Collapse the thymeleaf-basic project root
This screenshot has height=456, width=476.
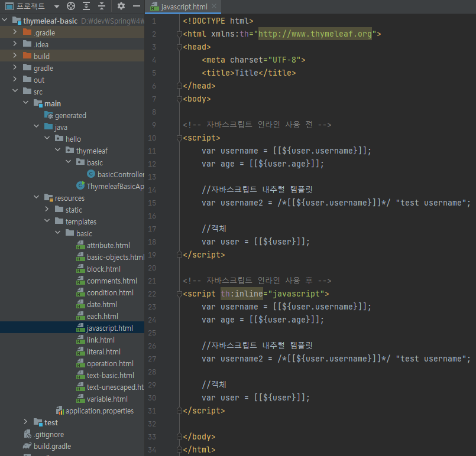(5, 20)
